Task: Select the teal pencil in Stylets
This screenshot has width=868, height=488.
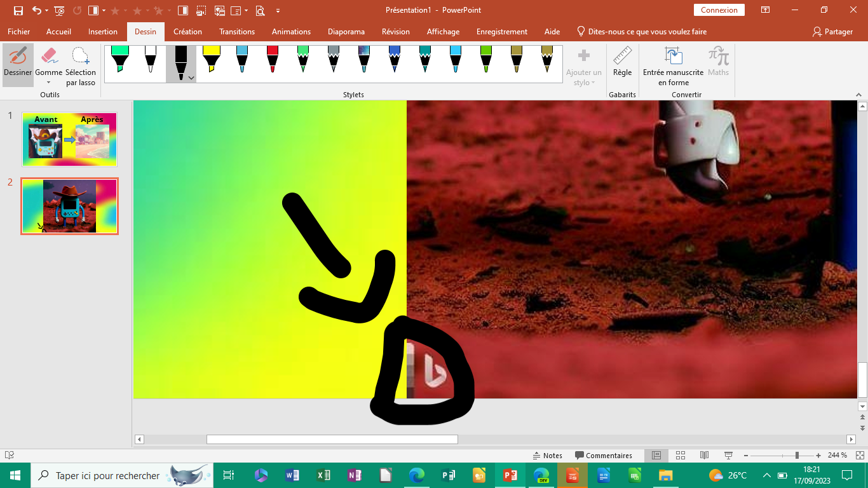Action: [425, 60]
